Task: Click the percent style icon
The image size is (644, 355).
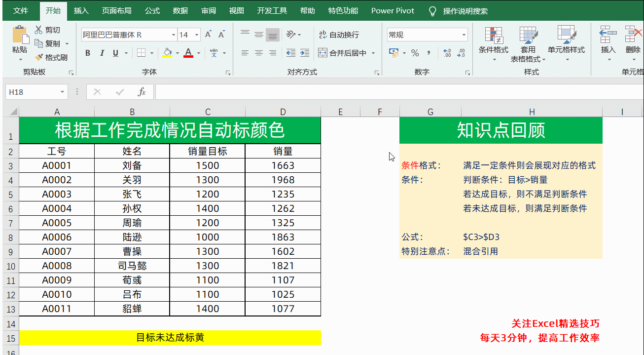Action: (415, 53)
